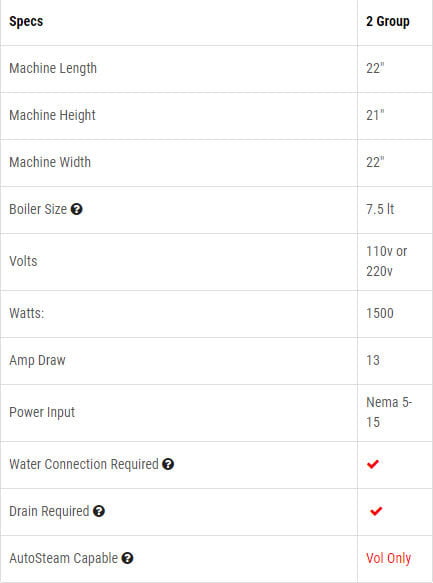
Task: Select the Volts row label
Action: [23, 261]
